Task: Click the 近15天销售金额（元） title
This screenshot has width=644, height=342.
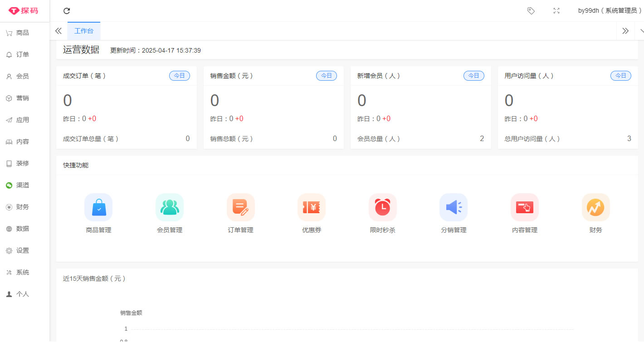Action: (94, 278)
